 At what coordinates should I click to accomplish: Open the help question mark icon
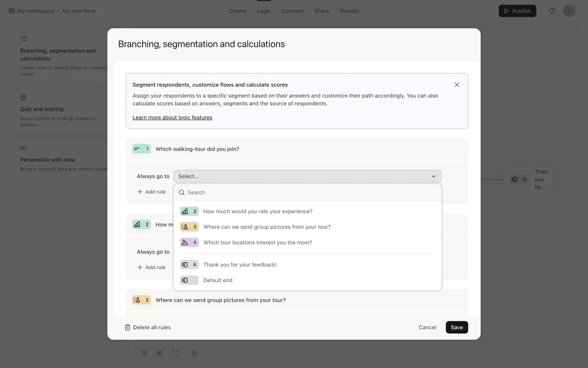(552, 11)
